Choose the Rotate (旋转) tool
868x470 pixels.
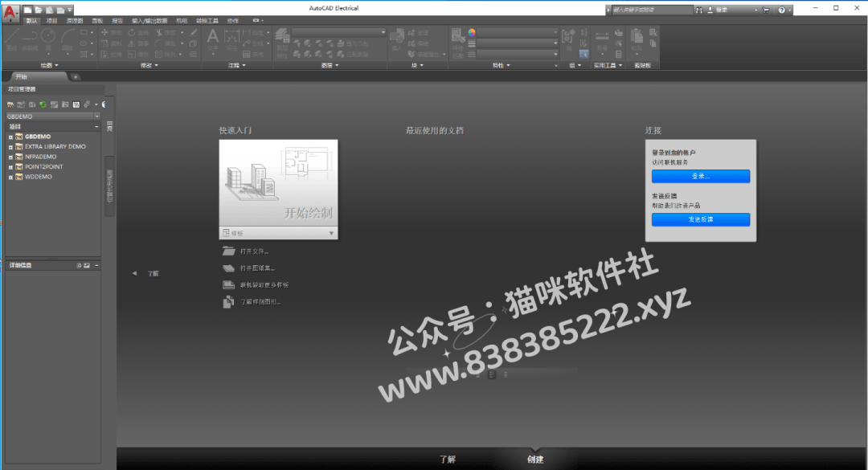coord(138,33)
